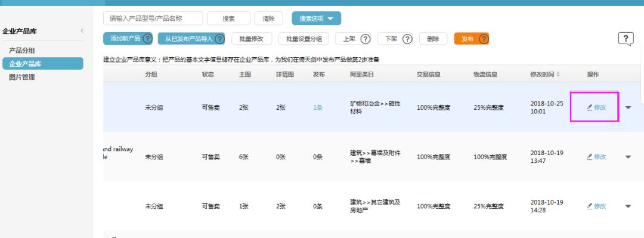Screen dimensions: 644x238
Task: Open the 搜索选项 dropdown
Action: coord(316,18)
